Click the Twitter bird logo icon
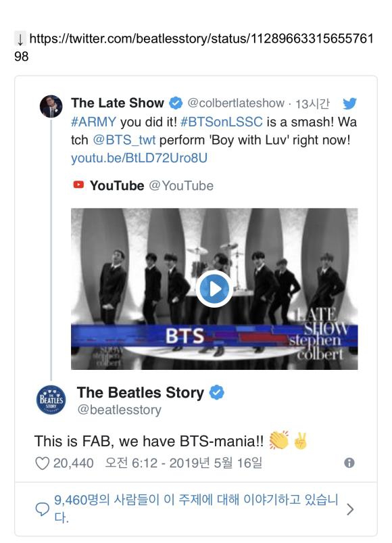 pos(349,103)
